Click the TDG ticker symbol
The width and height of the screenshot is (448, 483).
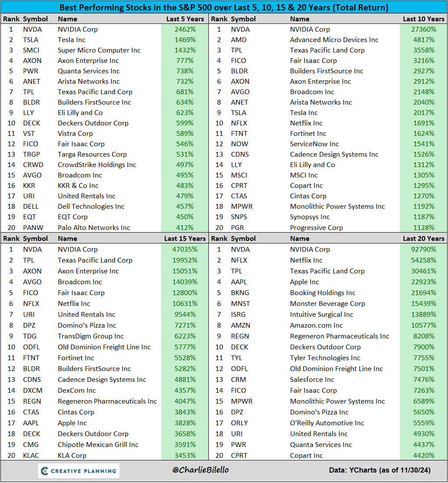coord(30,336)
